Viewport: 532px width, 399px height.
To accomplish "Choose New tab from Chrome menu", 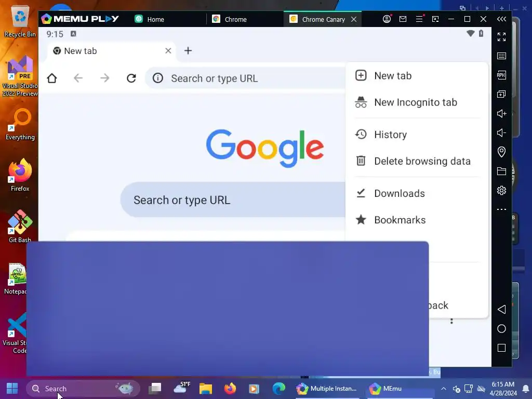I will 417,76.
